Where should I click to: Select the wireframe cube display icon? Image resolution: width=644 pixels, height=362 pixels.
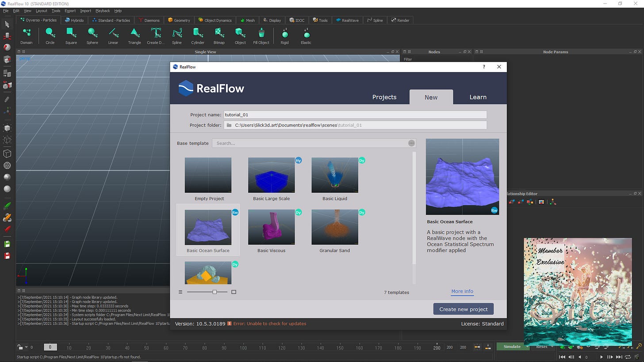[x=7, y=153]
